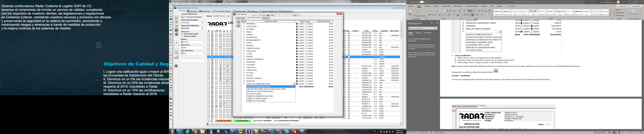644x134 pixels.
Task: Check the Aplica box for MANIOBRAS
Action: tap(244, 24)
